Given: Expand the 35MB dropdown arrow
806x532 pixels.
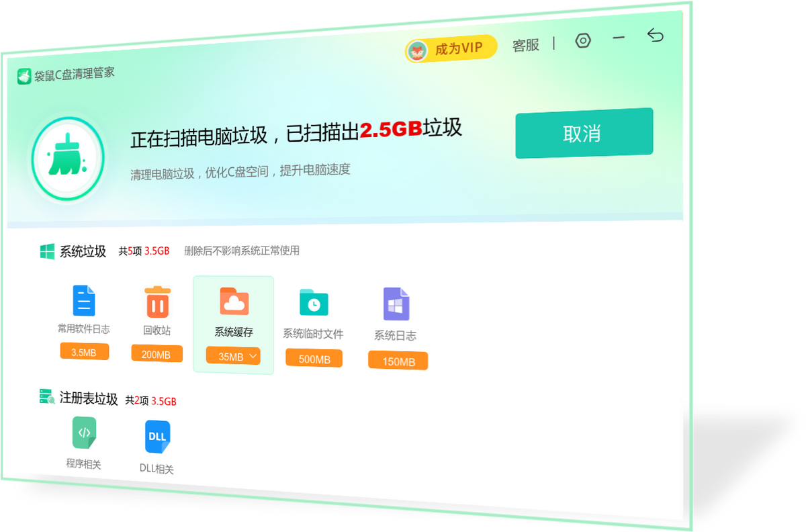Looking at the screenshot, I should [253, 356].
